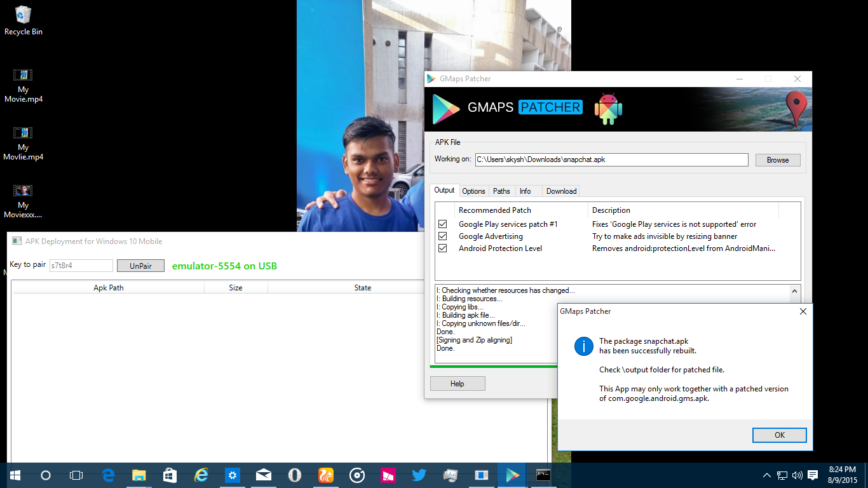Viewport: 868px width, 488px height.
Task: Click the emulator-5554 on USB status text
Action: pyautogui.click(x=224, y=266)
